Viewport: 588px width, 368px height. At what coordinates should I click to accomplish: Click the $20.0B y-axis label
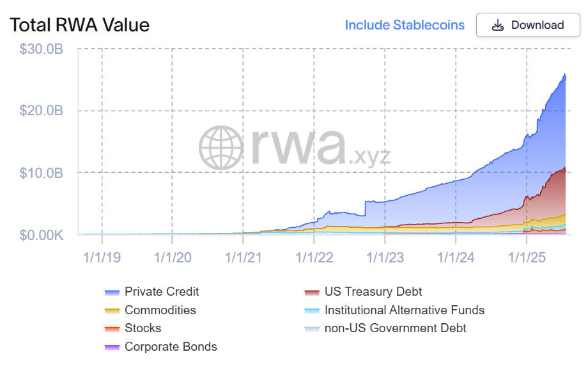(42, 111)
